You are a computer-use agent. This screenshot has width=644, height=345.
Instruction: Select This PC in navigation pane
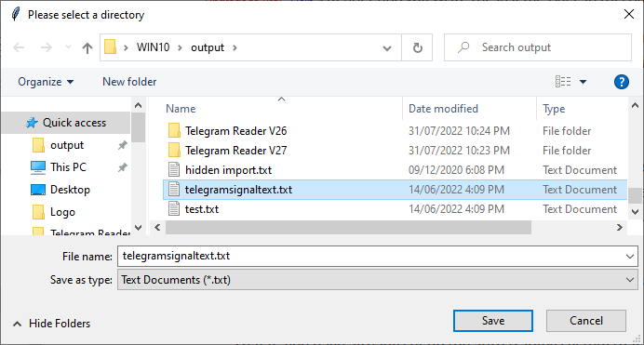click(68, 167)
